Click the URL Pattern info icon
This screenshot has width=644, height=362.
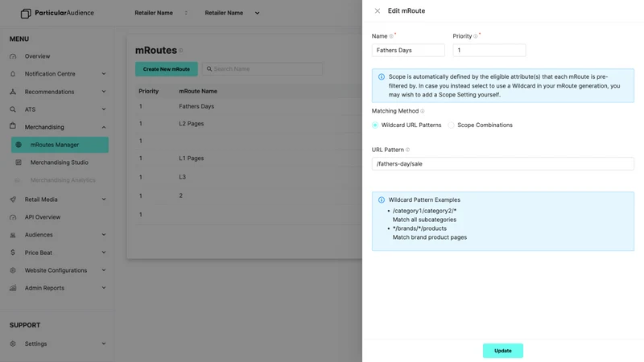(407, 150)
